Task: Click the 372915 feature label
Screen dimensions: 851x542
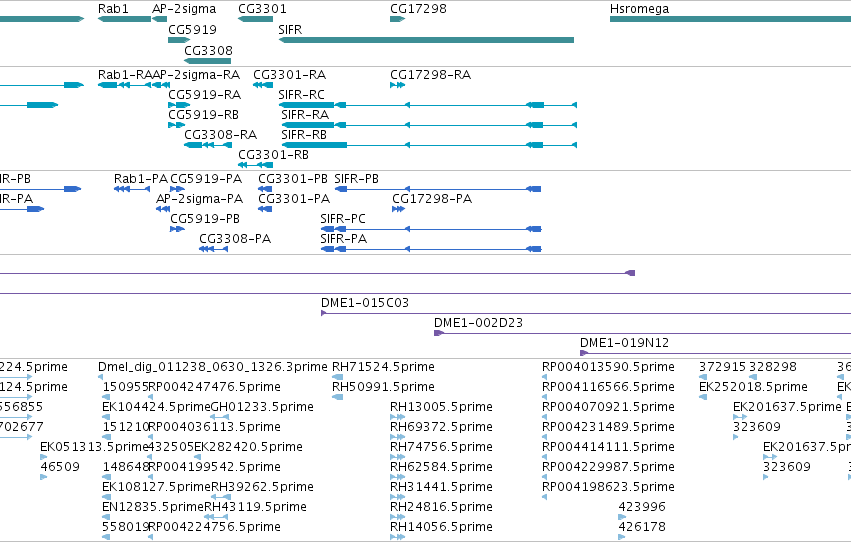Action: 722,367
